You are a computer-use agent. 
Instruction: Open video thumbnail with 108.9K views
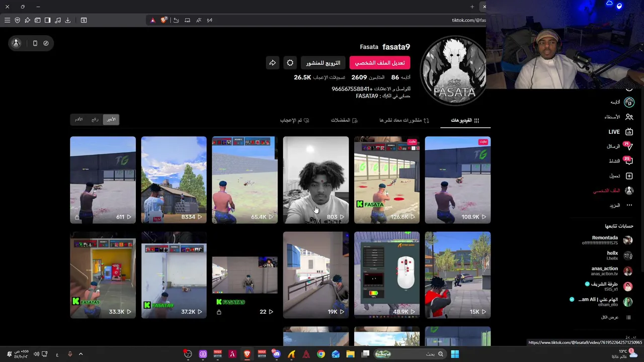point(457,180)
